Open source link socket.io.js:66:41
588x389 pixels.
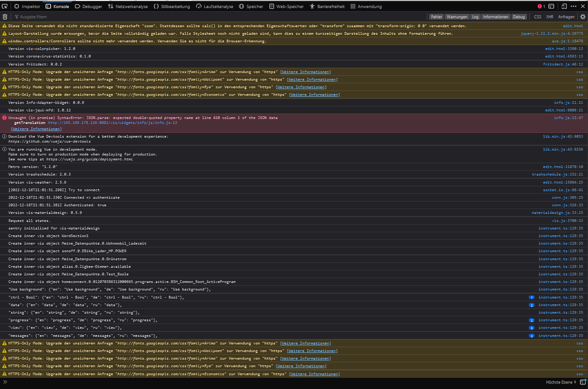point(563,190)
